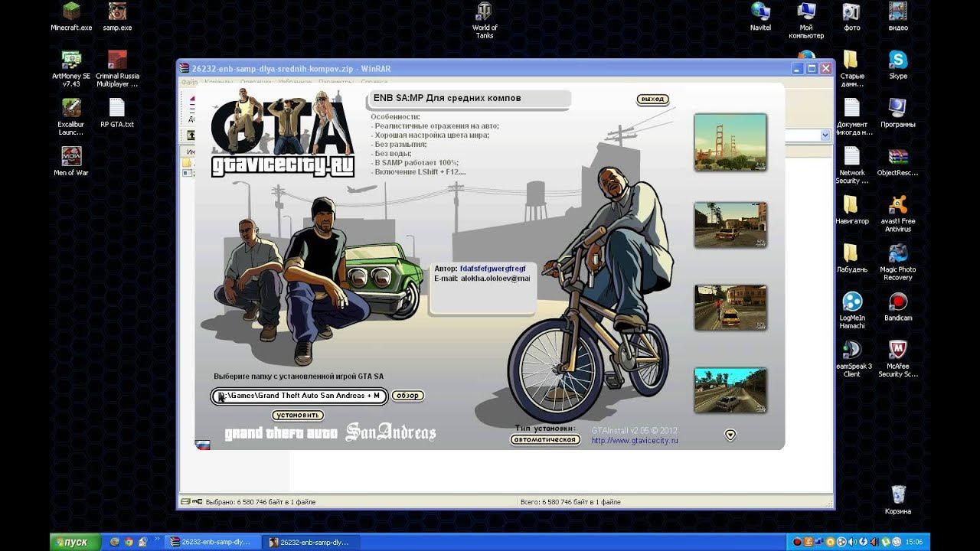Open the Golden Gate bridge screenshot thumbnail
This screenshot has width=980, height=551.
pyautogui.click(x=730, y=142)
